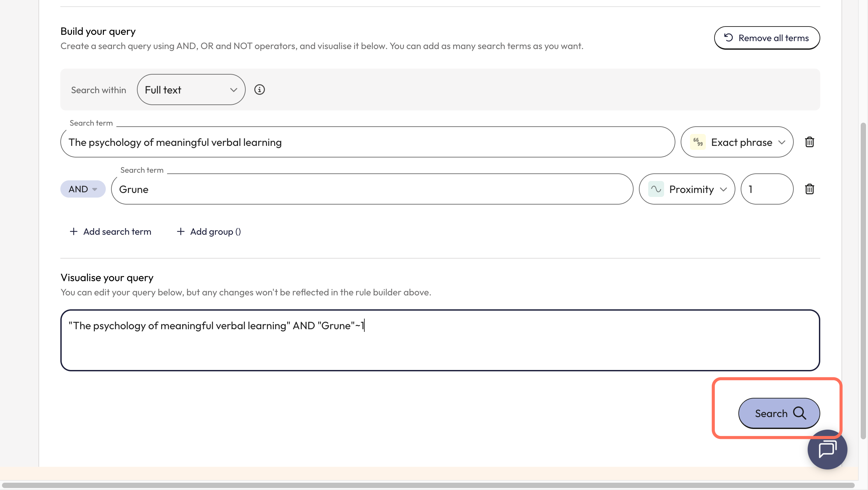Screen dimensions: 868x490
Task: Run the query with the Search button
Action: click(779, 413)
